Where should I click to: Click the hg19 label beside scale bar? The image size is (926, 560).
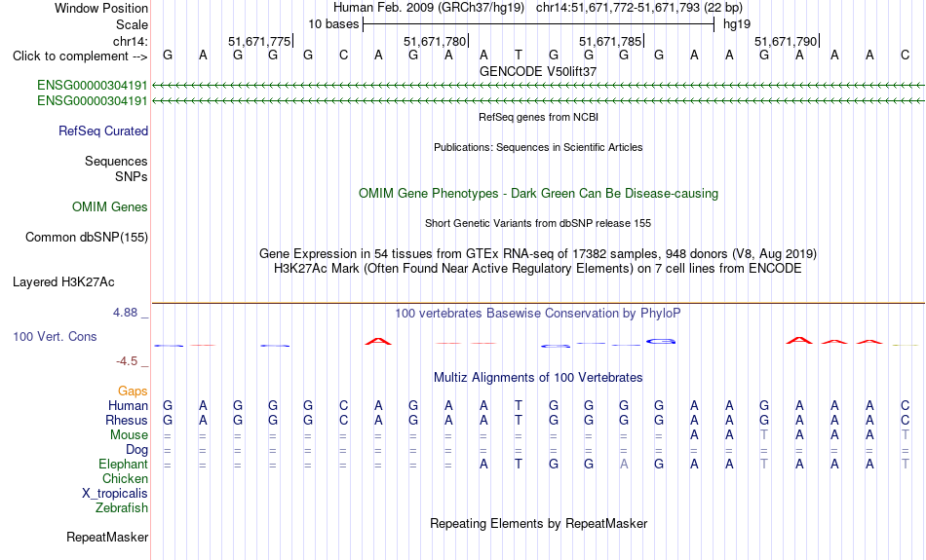737,24
